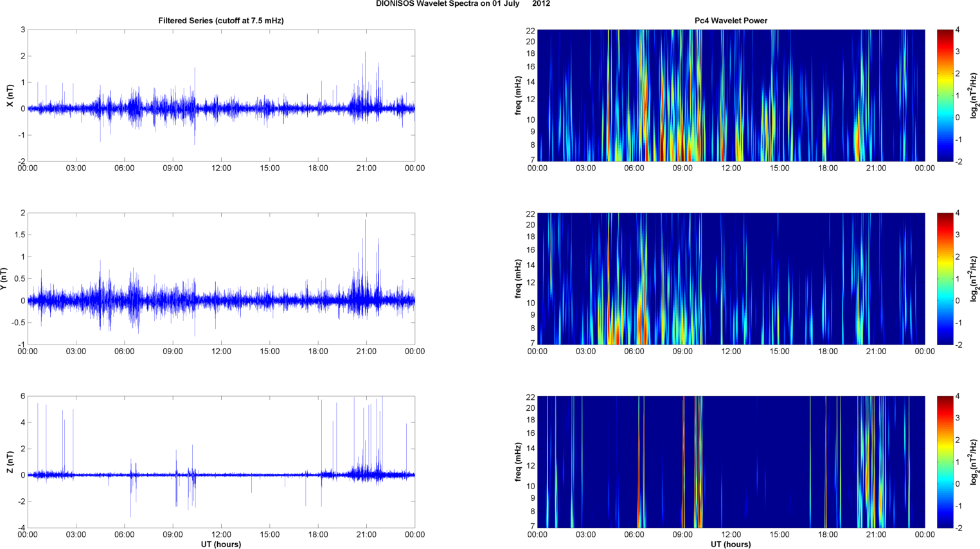Select freq (mHz) label of bottom spectrogram

tap(518, 462)
